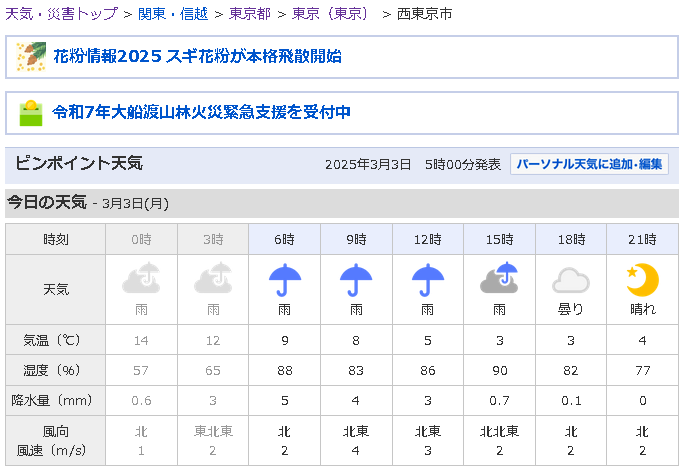Click the greyed 3時 rain icon
This screenshot has width=683, height=469.
click(213, 279)
